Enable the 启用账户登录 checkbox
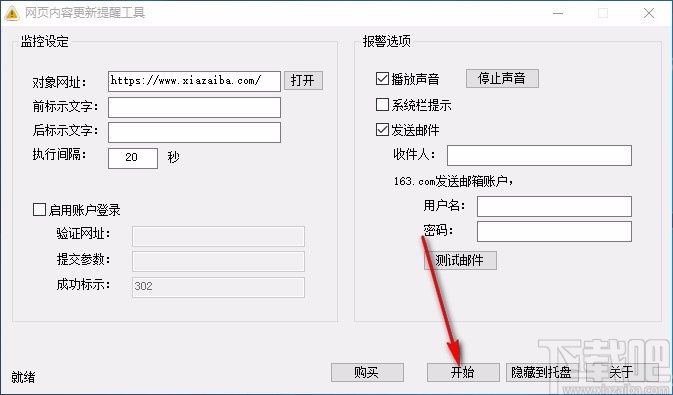Screen dimensions: 673x395 (x=39, y=210)
